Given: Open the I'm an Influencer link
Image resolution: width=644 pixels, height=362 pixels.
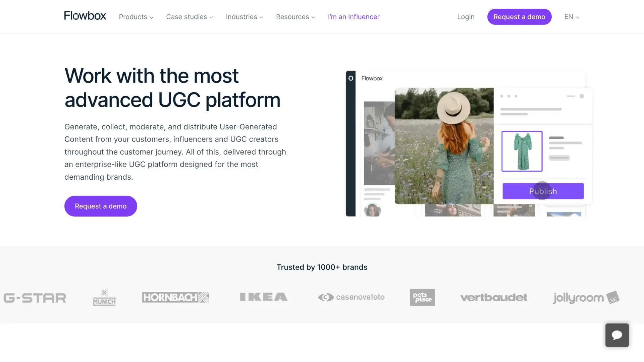Looking at the screenshot, I should pyautogui.click(x=354, y=17).
